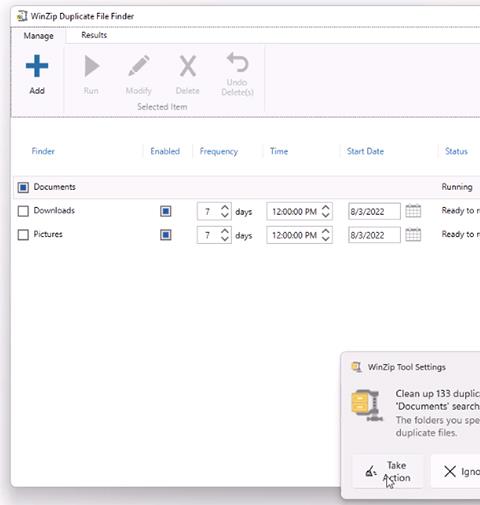This screenshot has width=480, height=505.
Task: Switch to the Results tab
Action: point(94,35)
